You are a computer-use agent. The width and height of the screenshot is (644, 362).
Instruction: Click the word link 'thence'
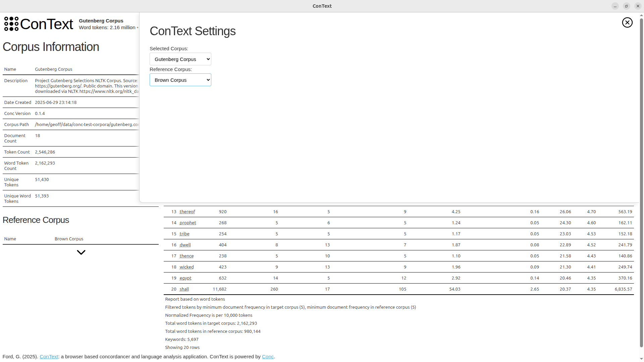(x=186, y=256)
